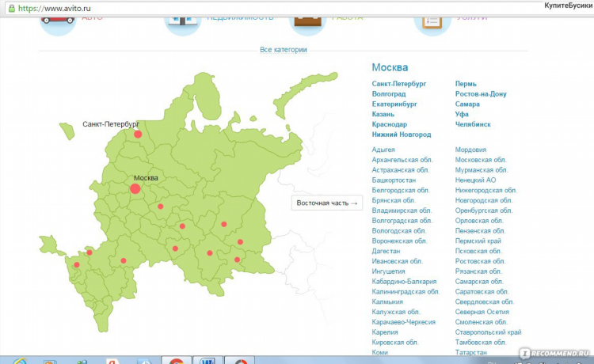
Task: Select the Карачаево-Черкесия link
Action: pos(404,322)
